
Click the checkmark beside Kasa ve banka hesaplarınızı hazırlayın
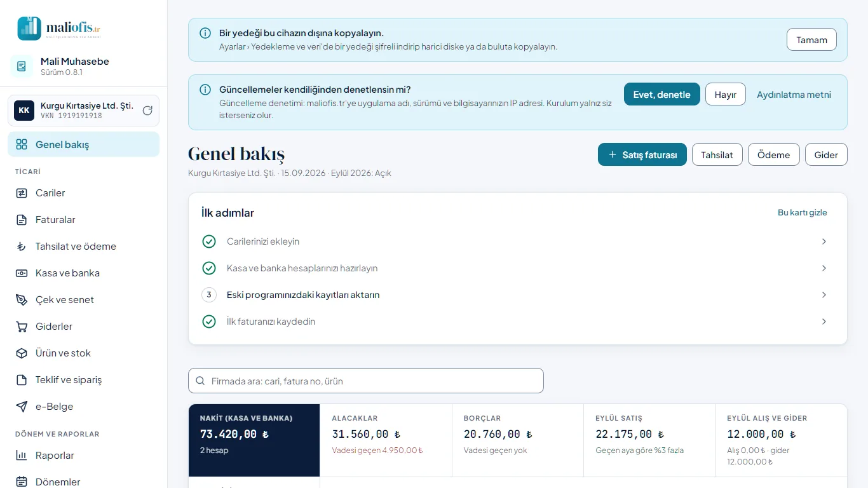[x=209, y=268]
